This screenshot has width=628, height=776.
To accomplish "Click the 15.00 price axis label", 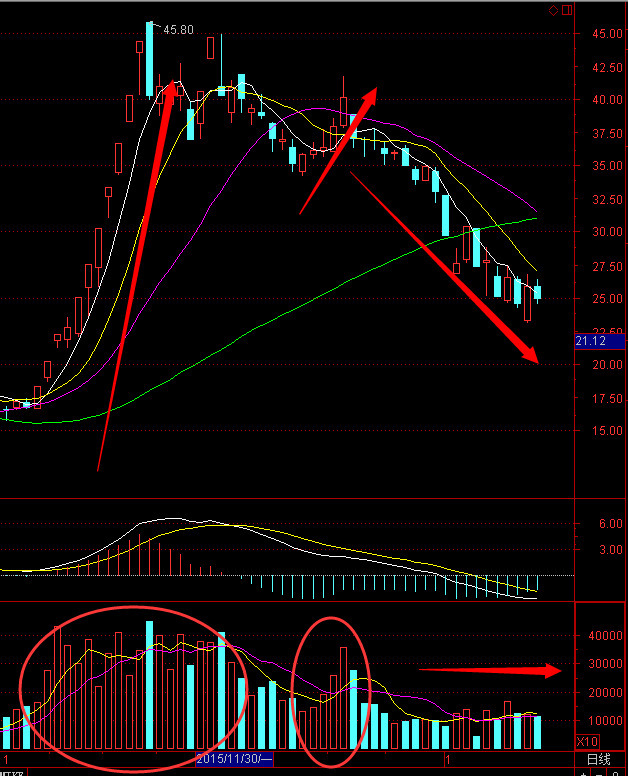I will [607, 431].
